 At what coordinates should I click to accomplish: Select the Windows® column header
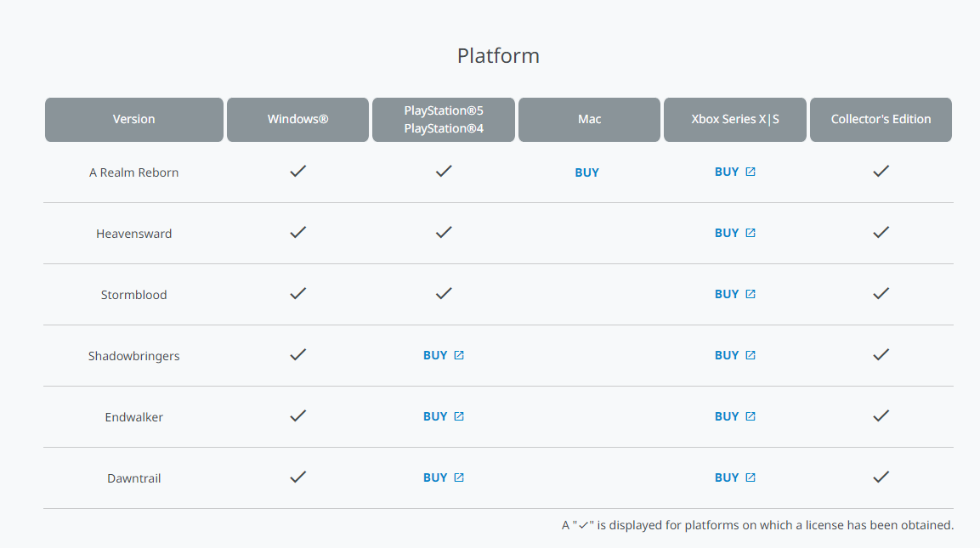297,119
